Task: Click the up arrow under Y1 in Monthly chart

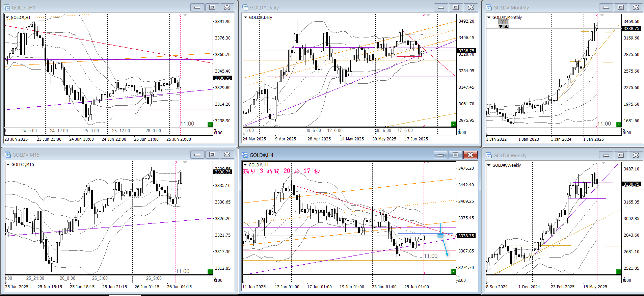Action: point(506,27)
